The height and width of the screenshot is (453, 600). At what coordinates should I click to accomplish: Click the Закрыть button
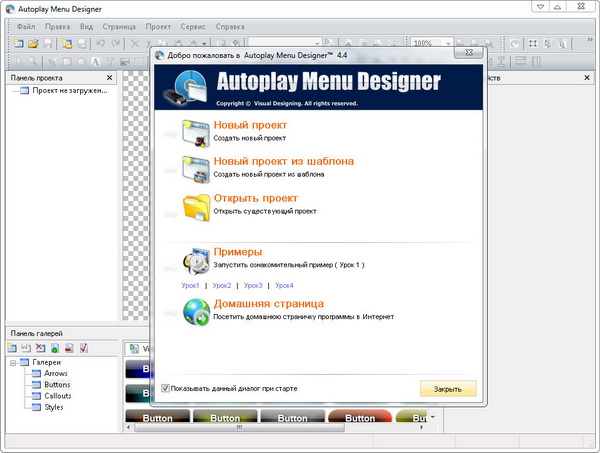pos(448,389)
